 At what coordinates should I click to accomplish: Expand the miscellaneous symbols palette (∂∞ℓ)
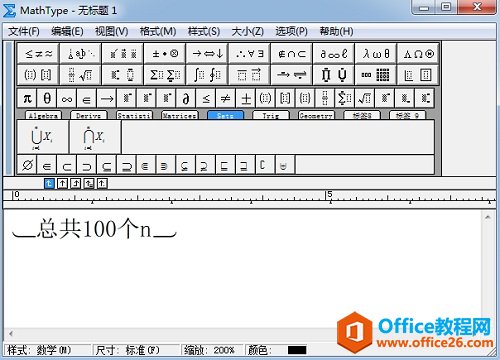pyautogui.click(x=334, y=53)
